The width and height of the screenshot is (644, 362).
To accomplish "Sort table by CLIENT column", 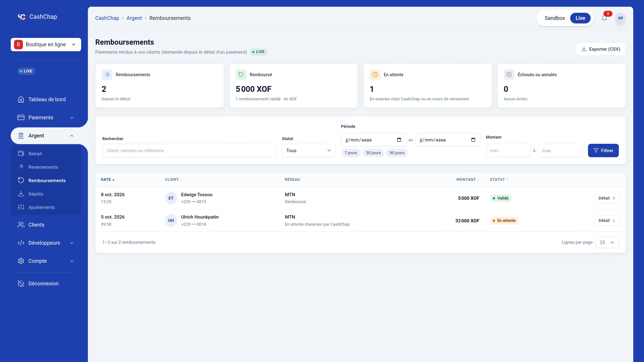I will (173, 180).
